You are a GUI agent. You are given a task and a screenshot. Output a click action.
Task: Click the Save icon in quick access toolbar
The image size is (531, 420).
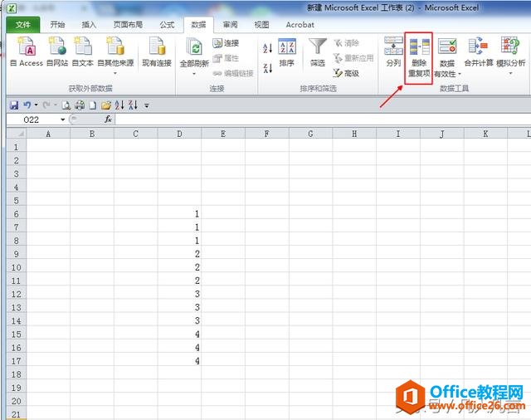coord(14,105)
